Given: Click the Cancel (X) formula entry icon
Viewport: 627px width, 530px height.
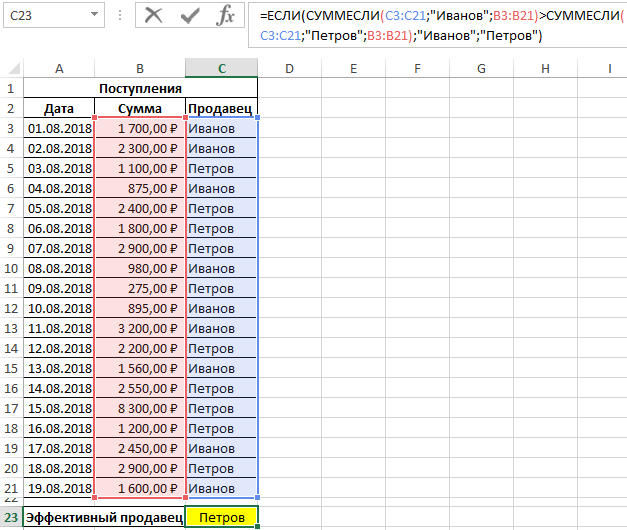Looking at the screenshot, I should point(153,15).
